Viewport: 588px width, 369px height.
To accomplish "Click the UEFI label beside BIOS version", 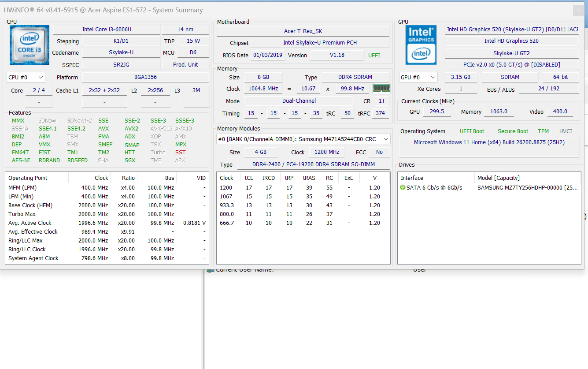I will 374,56.
